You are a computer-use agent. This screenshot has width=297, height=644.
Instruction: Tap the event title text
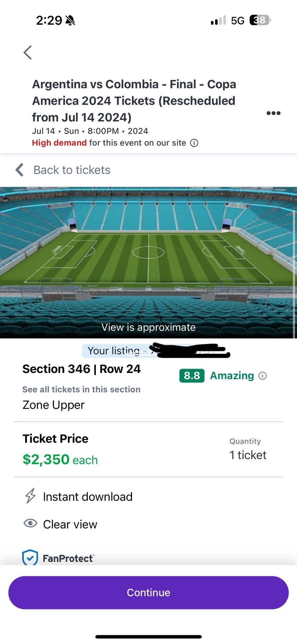click(134, 101)
